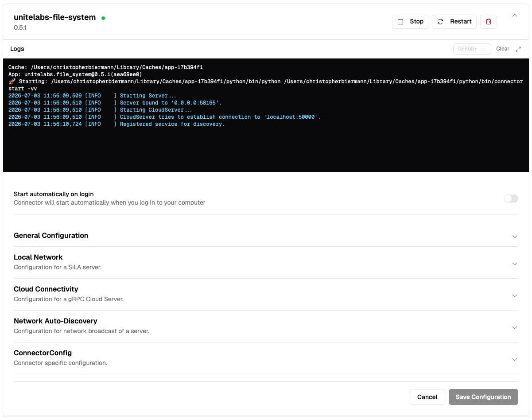Save the configuration
The image size is (532, 420).
click(x=483, y=397)
